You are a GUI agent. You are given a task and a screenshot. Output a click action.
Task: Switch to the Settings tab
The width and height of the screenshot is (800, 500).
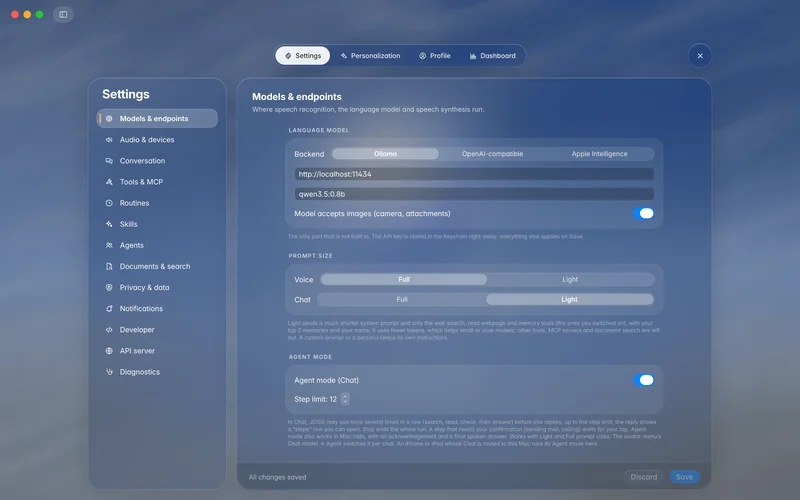303,56
